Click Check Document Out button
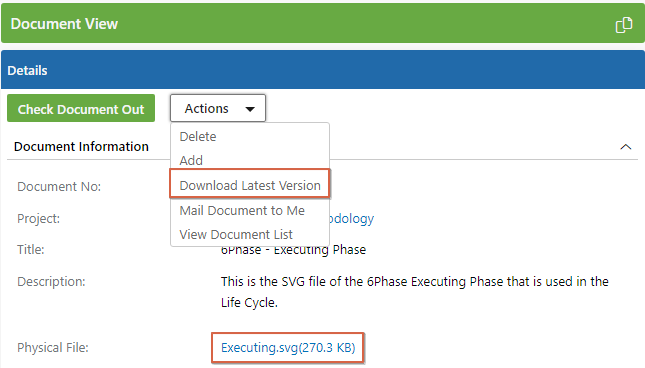 click(x=81, y=108)
